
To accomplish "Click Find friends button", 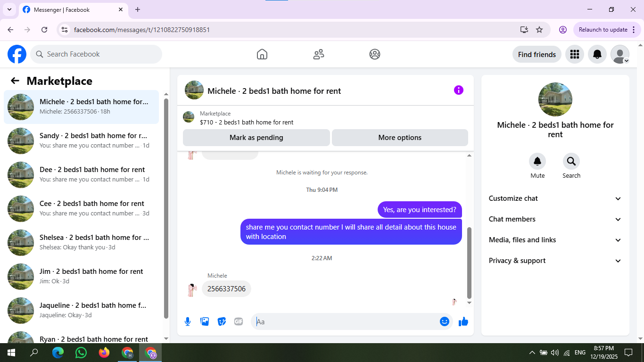I will [x=537, y=54].
